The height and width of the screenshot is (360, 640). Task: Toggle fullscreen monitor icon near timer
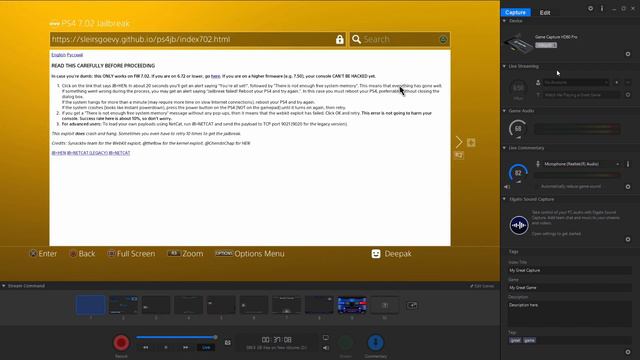[x=326, y=338]
